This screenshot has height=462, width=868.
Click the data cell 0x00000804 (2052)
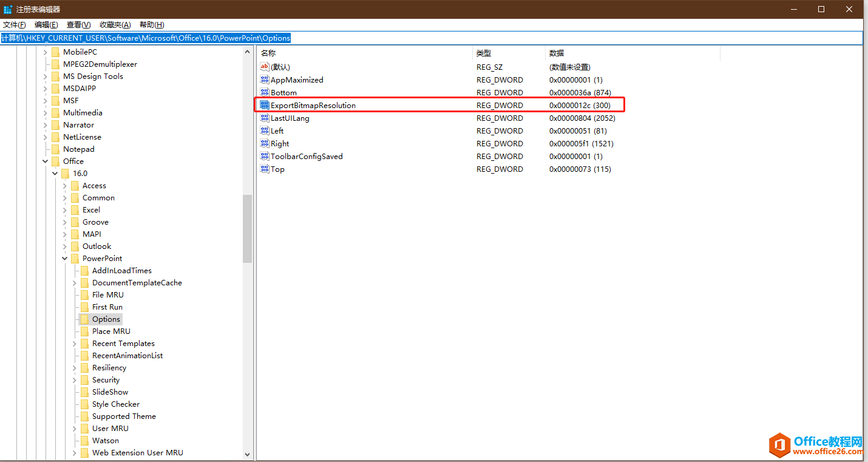tap(581, 118)
